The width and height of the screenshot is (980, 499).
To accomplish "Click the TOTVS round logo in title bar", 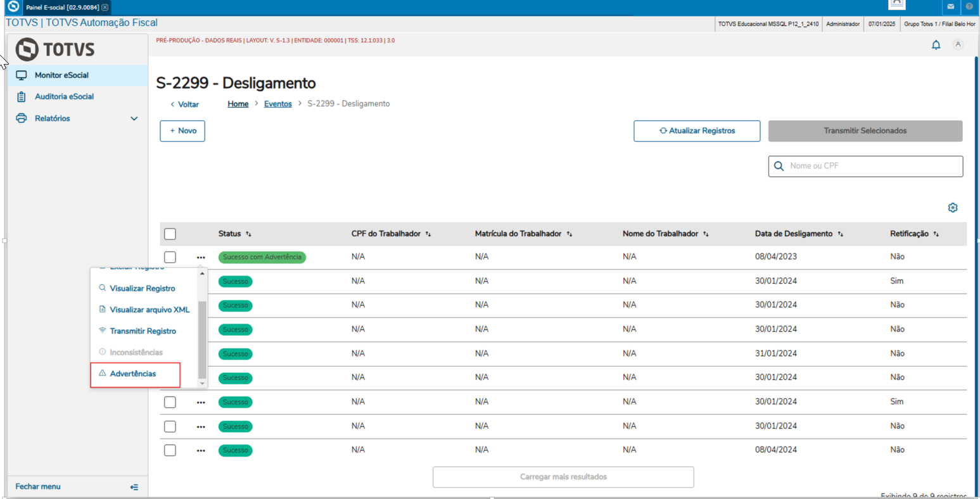I will [x=13, y=6].
